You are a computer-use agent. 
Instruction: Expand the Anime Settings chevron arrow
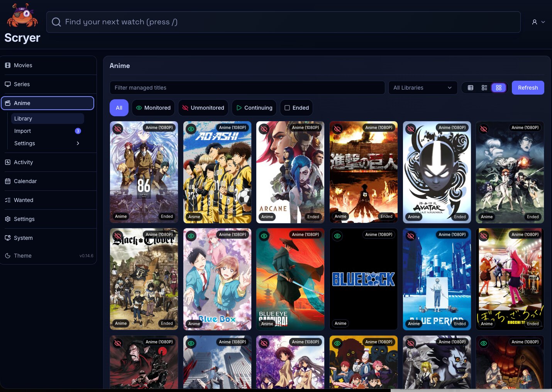(78, 143)
